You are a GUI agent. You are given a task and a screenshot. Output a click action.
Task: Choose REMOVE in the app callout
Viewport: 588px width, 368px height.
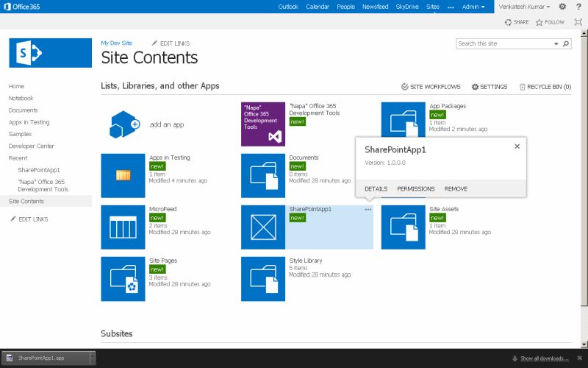pos(456,189)
